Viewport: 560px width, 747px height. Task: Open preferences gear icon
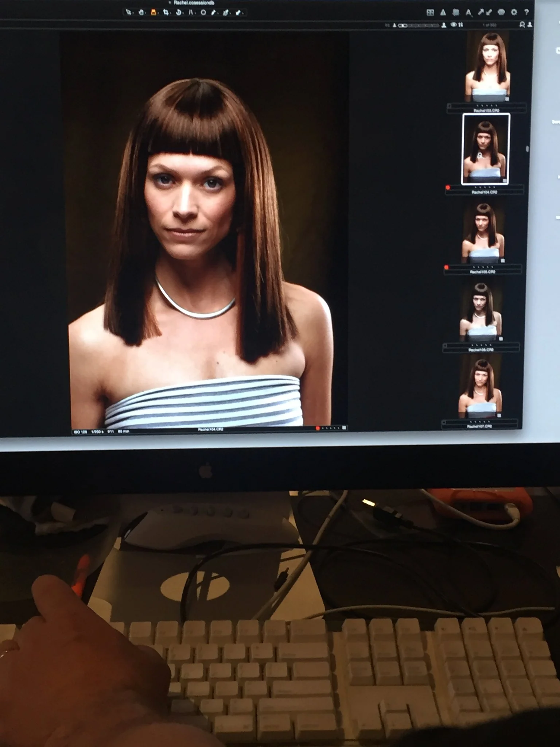coord(514,12)
